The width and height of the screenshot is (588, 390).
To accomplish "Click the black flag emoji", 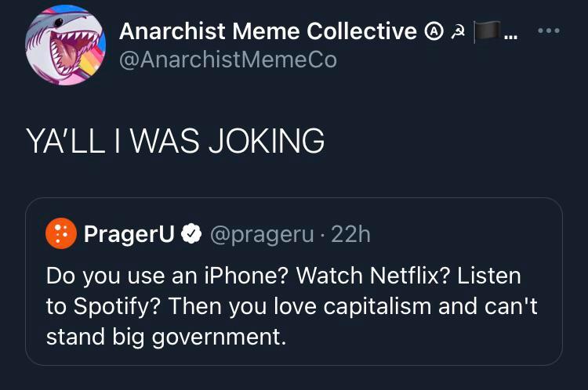I will click(487, 31).
